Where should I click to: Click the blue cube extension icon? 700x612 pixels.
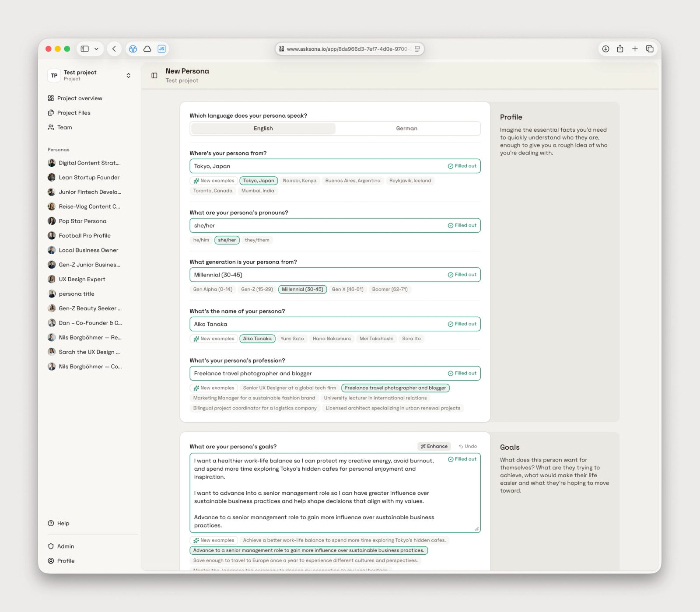tap(133, 49)
